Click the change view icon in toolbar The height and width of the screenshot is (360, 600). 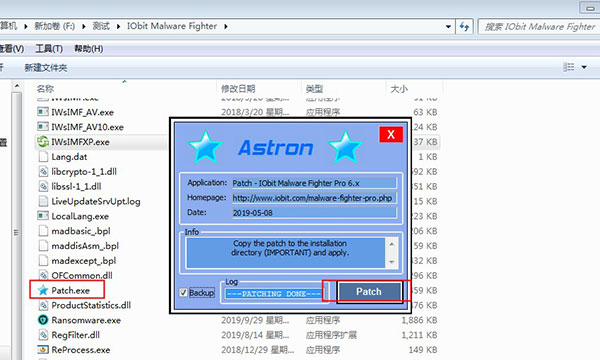click(569, 67)
